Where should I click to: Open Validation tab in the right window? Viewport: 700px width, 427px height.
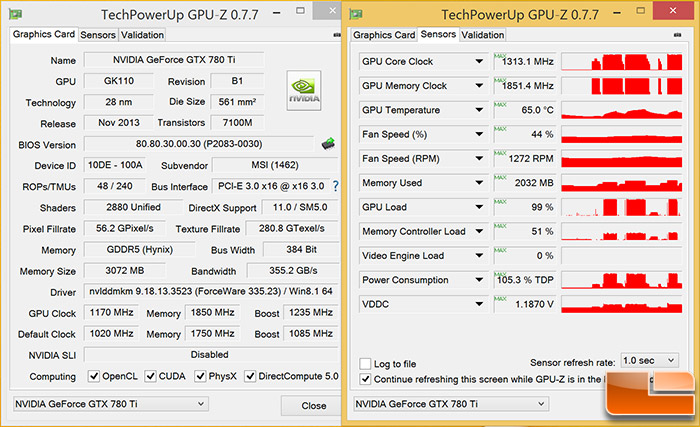482,35
